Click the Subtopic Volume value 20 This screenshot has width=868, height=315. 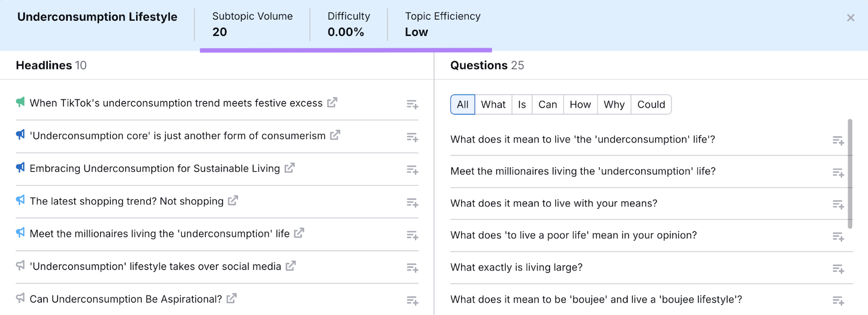tap(220, 32)
